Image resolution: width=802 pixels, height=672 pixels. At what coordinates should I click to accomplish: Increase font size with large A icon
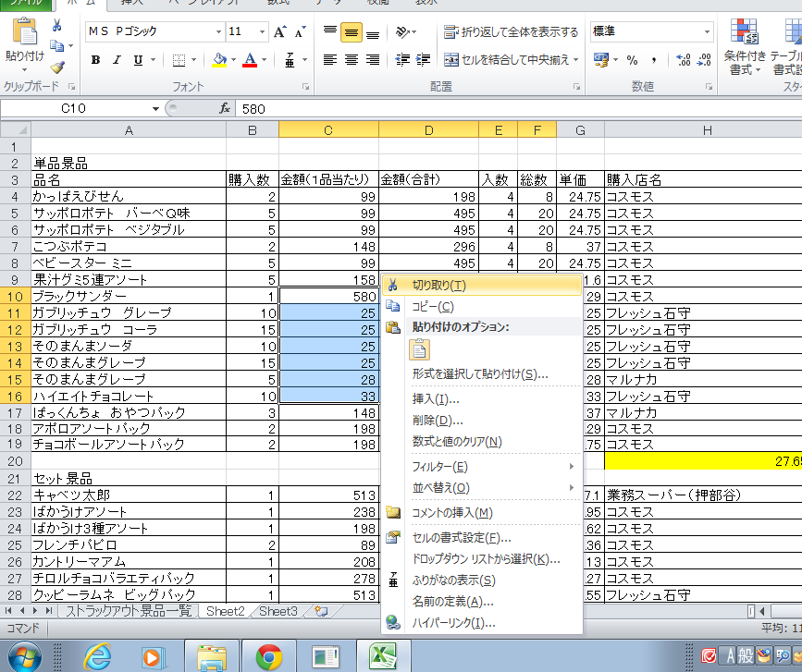279,31
